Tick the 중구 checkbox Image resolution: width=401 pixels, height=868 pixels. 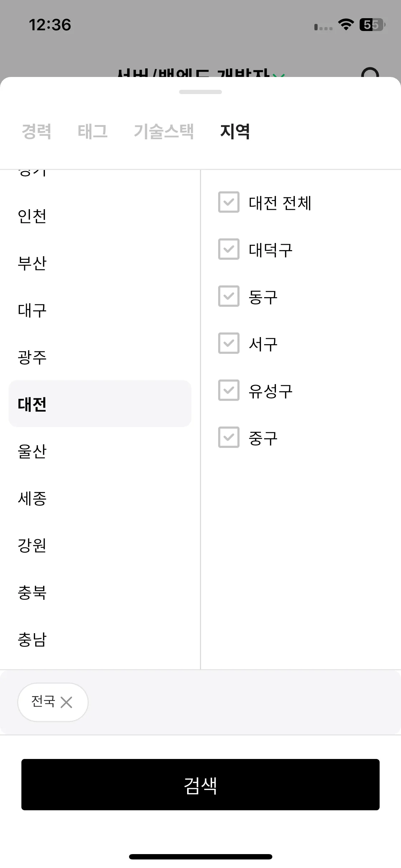click(229, 437)
